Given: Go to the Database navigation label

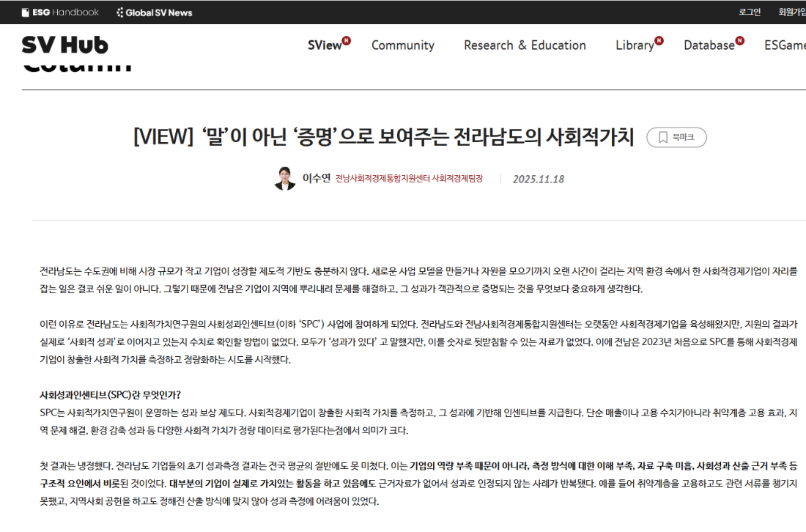Looking at the screenshot, I should tap(709, 45).
